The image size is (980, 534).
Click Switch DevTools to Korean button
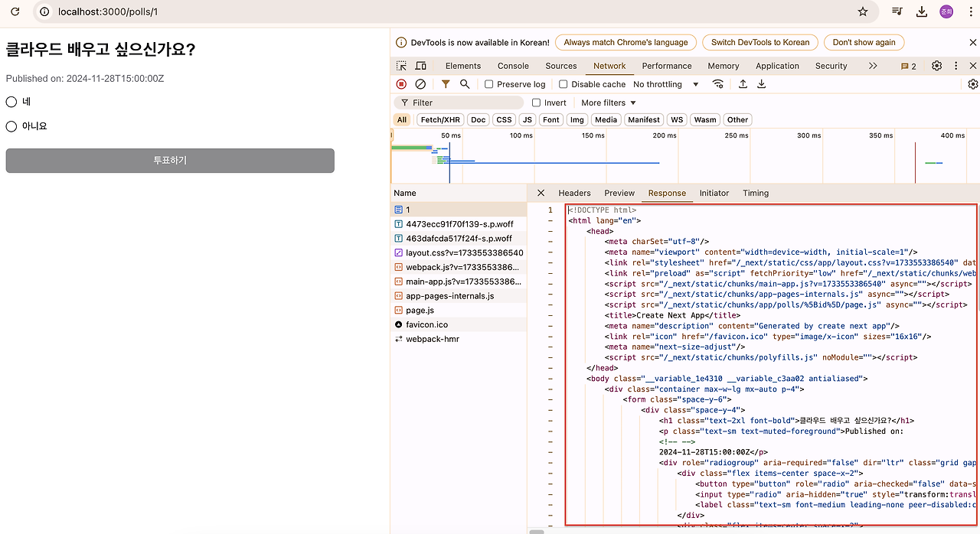[760, 43]
